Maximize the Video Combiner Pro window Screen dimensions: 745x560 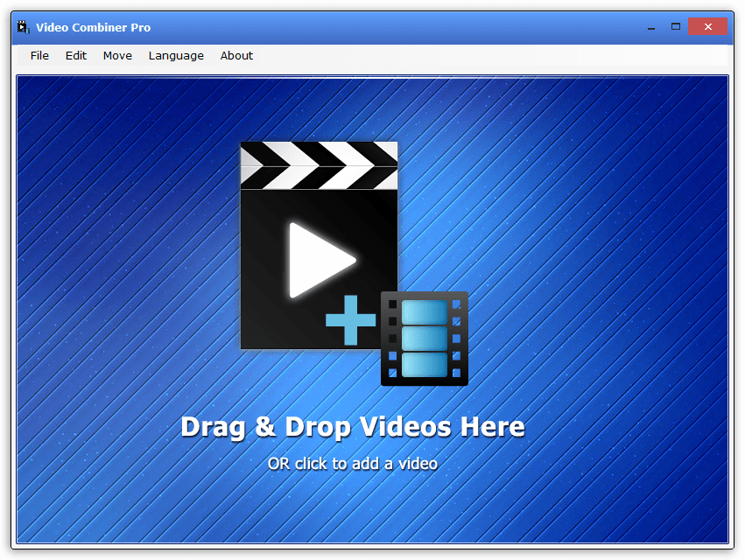pyautogui.click(x=675, y=26)
